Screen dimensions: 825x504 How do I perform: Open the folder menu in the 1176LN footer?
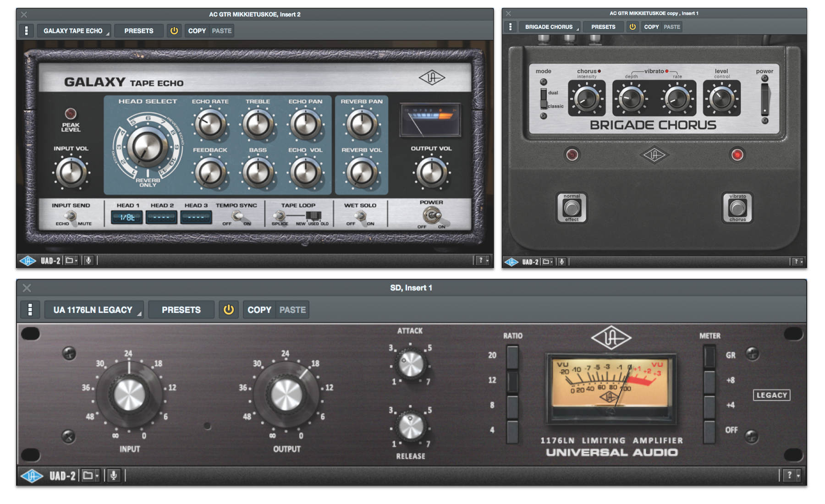click(x=91, y=476)
